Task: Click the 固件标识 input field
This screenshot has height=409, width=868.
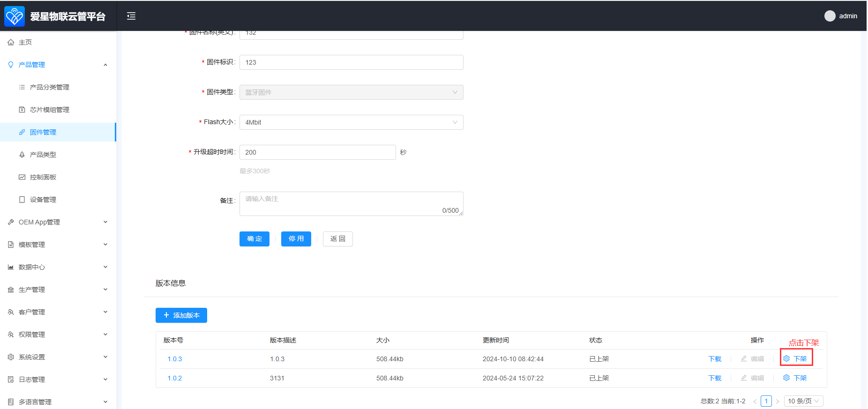Action: click(351, 62)
